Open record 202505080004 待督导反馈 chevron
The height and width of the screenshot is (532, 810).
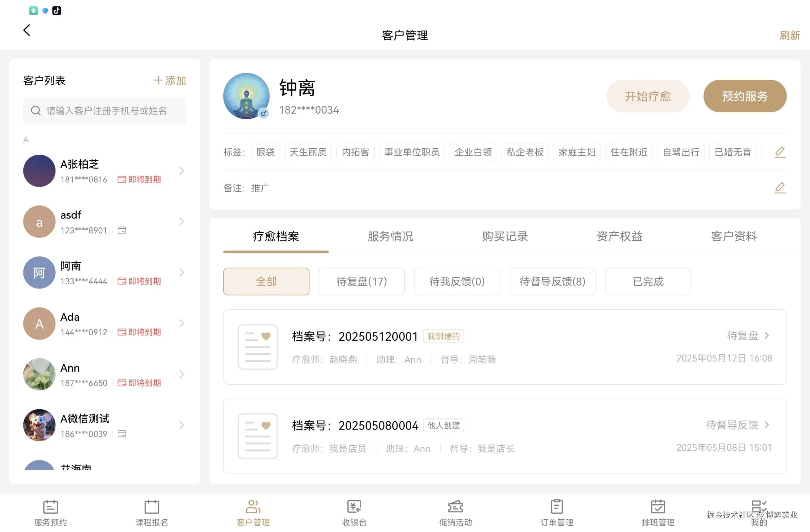[x=767, y=425]
